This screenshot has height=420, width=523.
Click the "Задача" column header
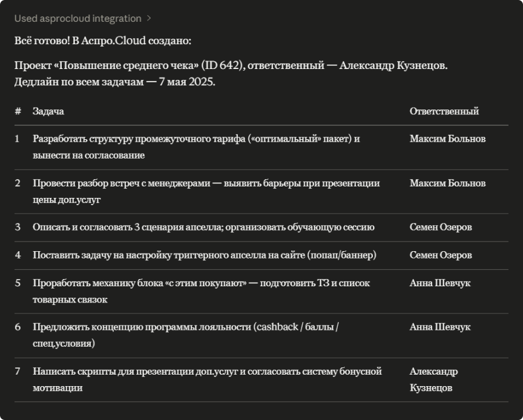point(48,111)
